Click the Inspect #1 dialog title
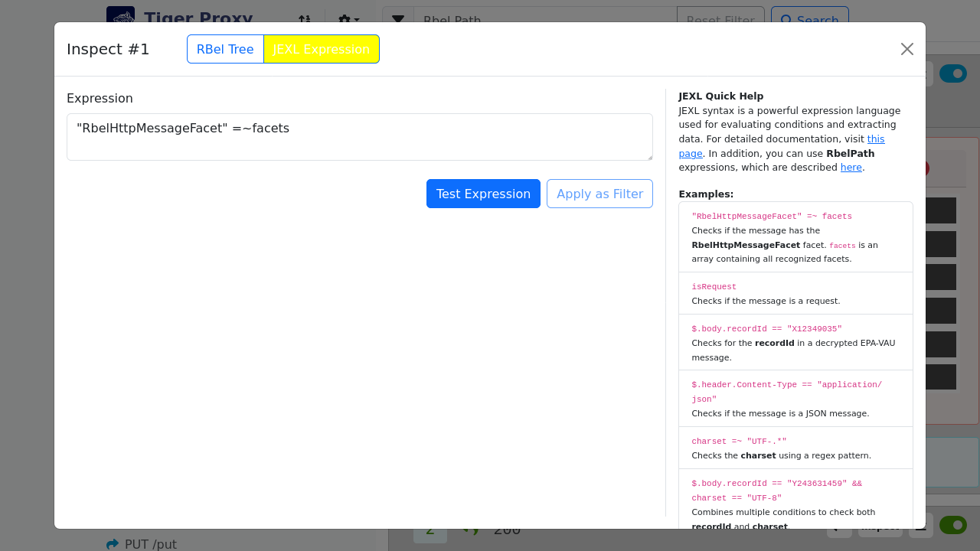The image size is (980, 551). pos(108,49)
